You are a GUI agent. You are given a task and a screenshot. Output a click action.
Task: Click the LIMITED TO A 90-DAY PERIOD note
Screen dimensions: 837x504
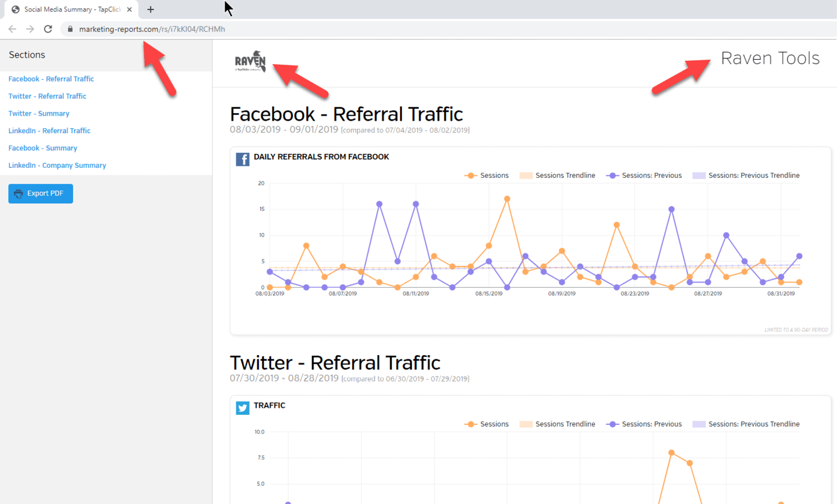click(x=796, y=330)
